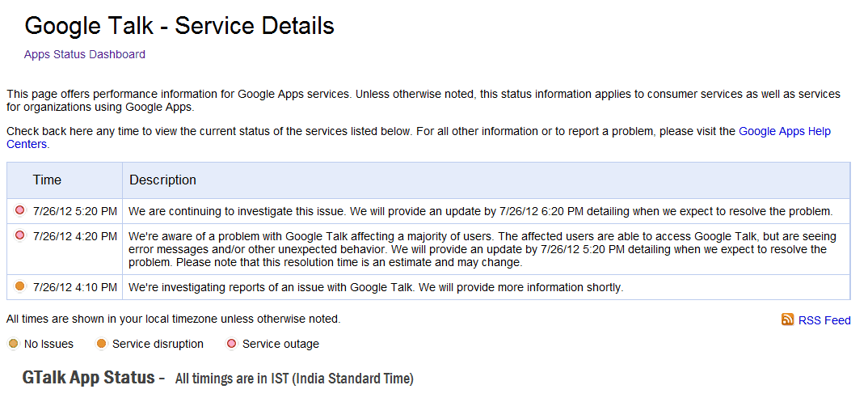Image resolution: width=868 pixels, height=402 pixels.
Task: Open the Apps Status Dashboard link
Action: coord(85,54)
